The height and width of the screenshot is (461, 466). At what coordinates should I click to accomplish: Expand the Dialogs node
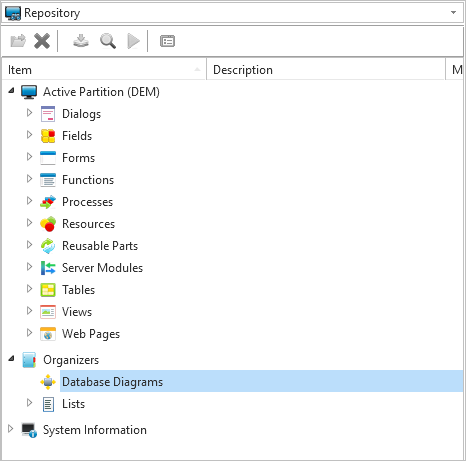coord(29,113)
